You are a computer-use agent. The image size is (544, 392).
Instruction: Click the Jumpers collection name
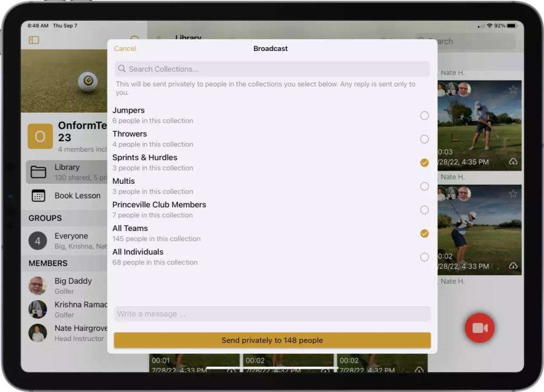click(129, 110)
